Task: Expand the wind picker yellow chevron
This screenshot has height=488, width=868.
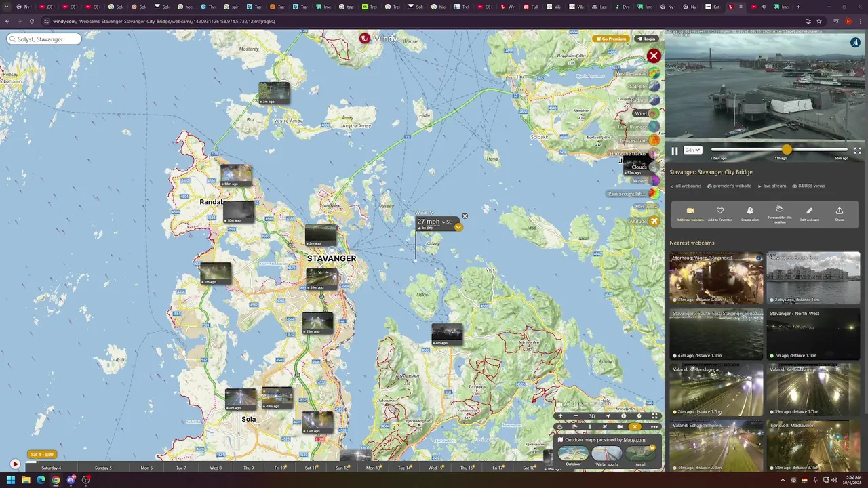Action: pos(458,227)
